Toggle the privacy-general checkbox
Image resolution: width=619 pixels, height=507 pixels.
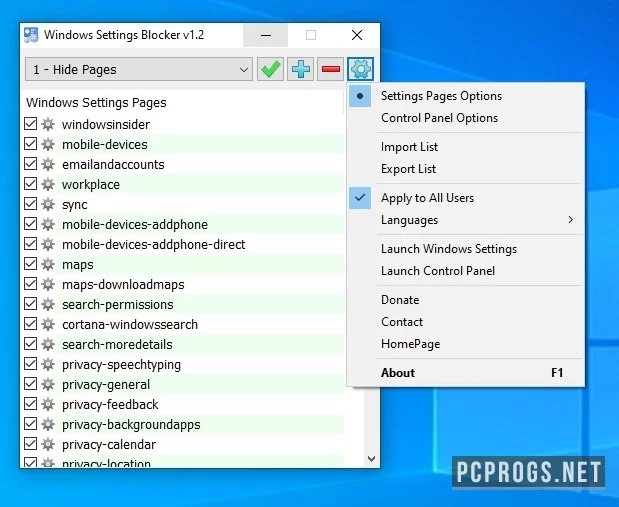[x=30, y=384]
